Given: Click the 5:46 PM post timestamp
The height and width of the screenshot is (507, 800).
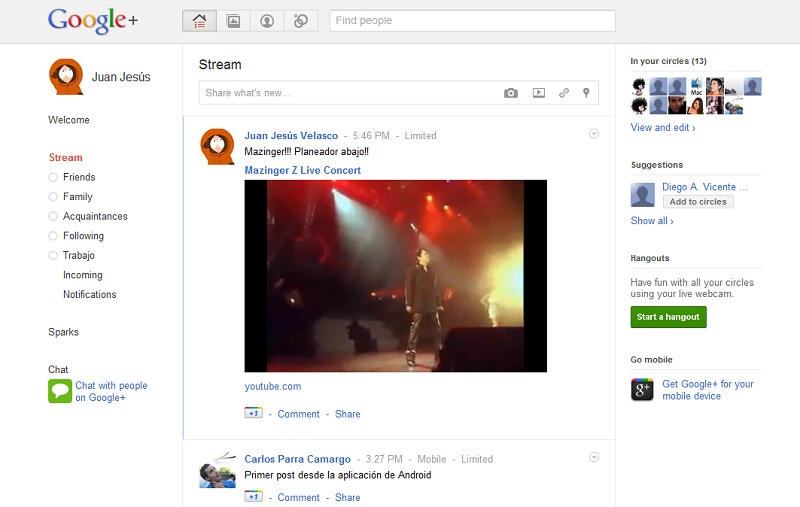Looking at the screenshot, I should click(x=371, y=136).
